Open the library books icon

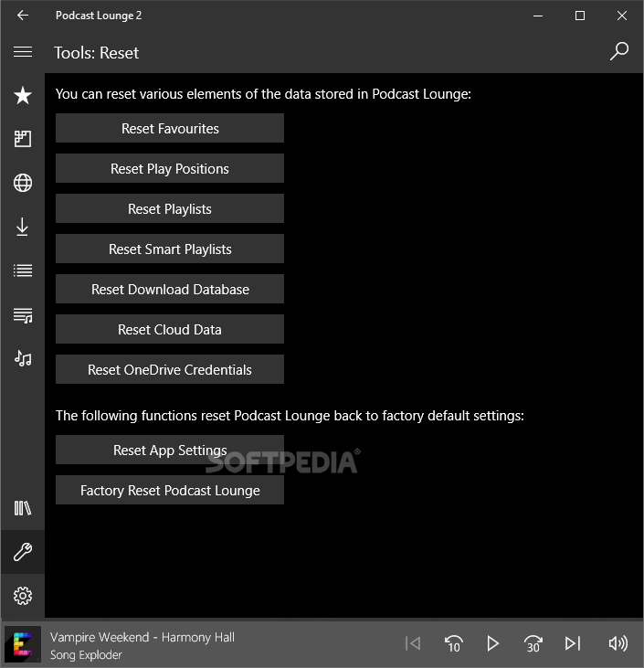pyautogui.click(x=23, y=508)
